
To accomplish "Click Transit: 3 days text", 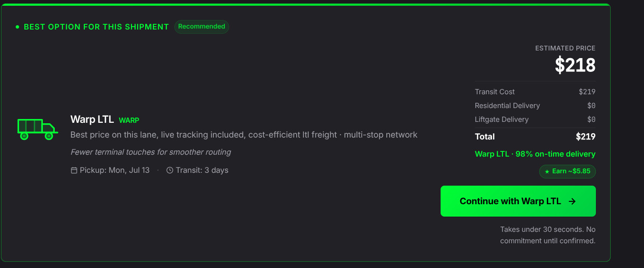I will (x=202, y=170).
